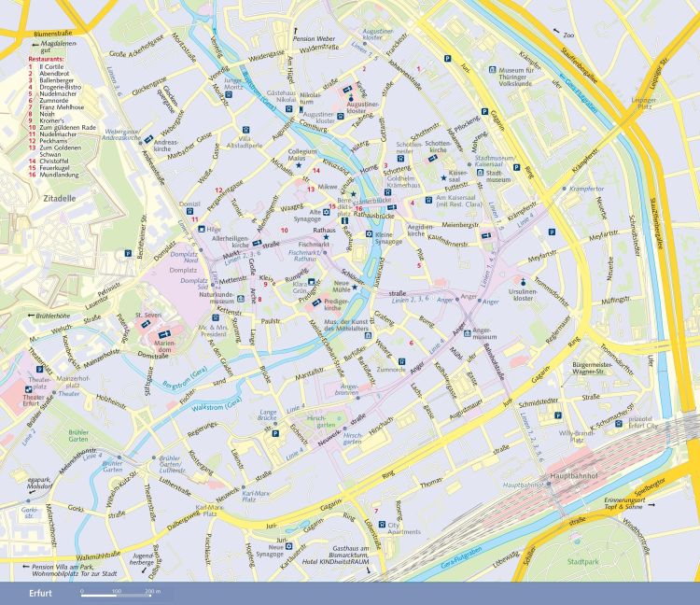Click the Erfurt title in bottom bar
Viewport: 700px width, 605px height.
click(x=40, y=593)
